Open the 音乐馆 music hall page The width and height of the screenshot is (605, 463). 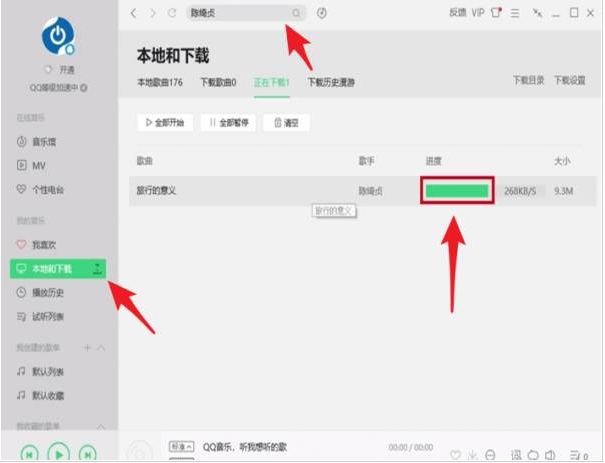point(38,142)
